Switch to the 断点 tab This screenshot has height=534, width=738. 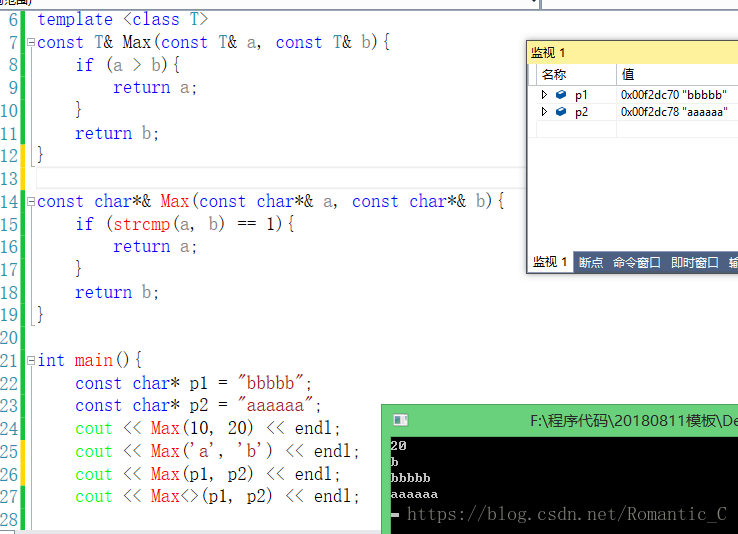(591, 263)
